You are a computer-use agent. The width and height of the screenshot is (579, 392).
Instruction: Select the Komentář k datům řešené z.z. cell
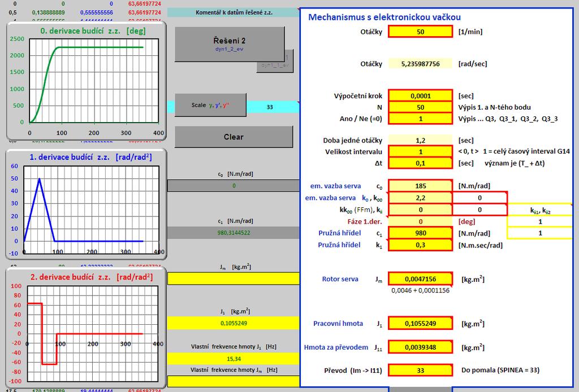(x=234, y=12)
